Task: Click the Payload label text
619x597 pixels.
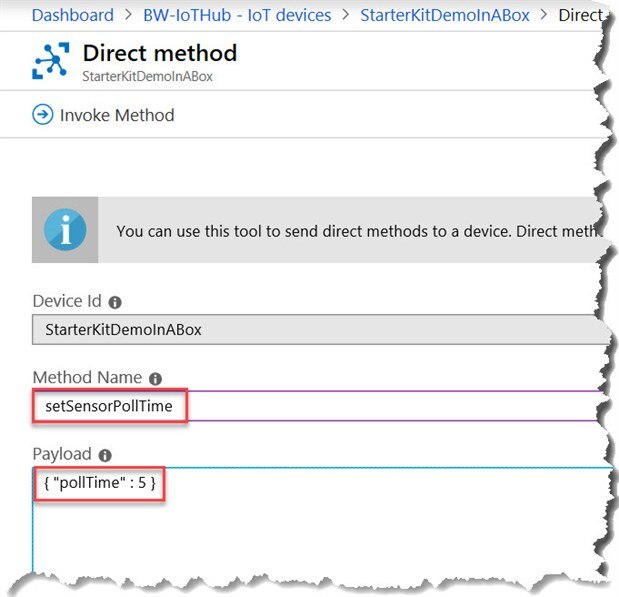Action: point(62,454)
